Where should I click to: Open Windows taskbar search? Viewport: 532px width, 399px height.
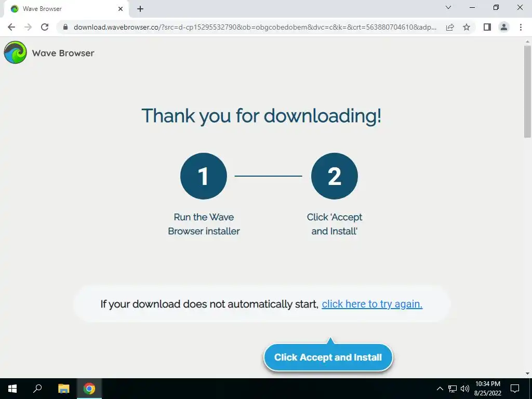point(37,389)
